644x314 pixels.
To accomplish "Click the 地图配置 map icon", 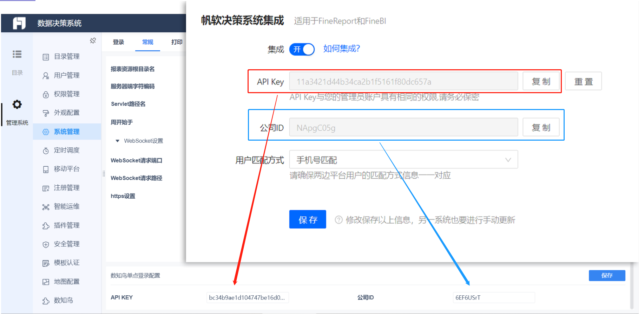I will click(x=46, y=282).
